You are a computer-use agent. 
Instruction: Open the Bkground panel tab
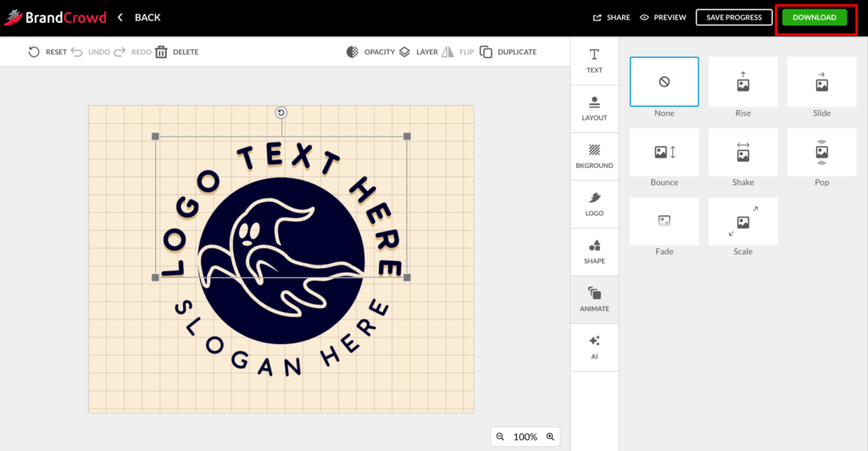pyautogui.click(x=594, y=155)
